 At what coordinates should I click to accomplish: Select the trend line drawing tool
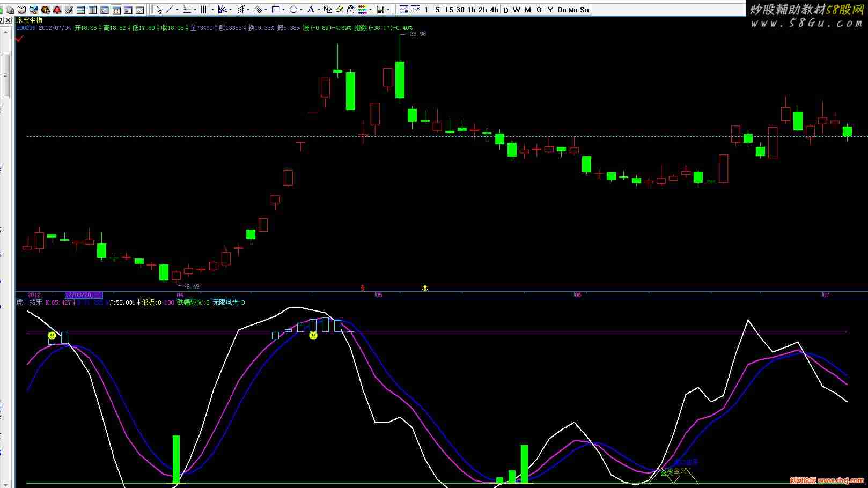click(170, 10)
